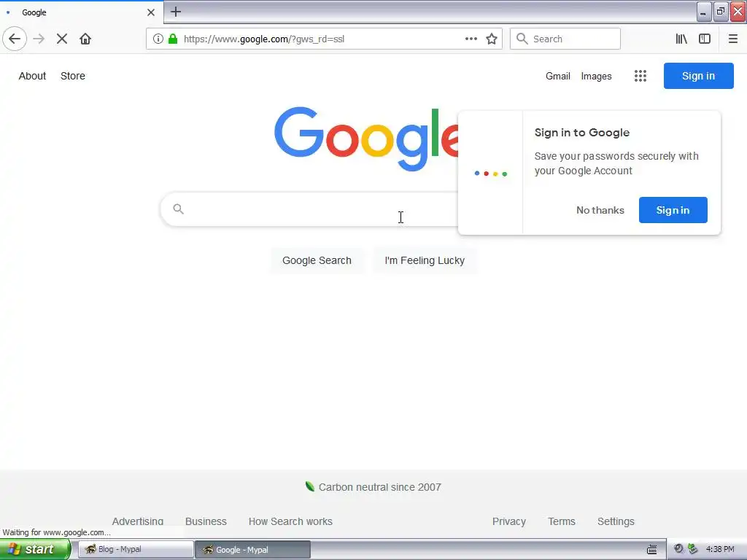Viewport: 747px width, 560px height.
Task: Click the browser Search box
Action: (x=565, y=39)
